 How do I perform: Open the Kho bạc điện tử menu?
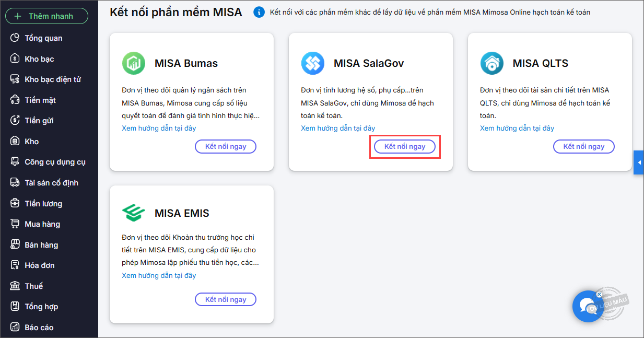click(x=52, y=79)
